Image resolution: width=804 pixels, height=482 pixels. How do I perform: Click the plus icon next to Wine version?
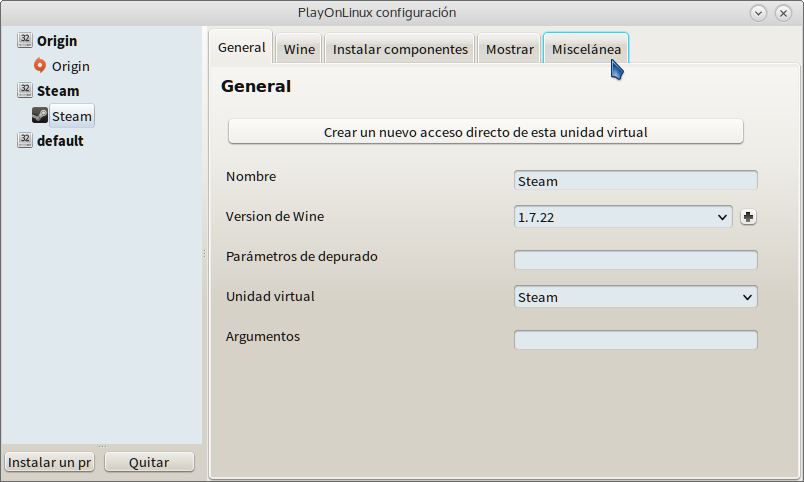point(748,217)
